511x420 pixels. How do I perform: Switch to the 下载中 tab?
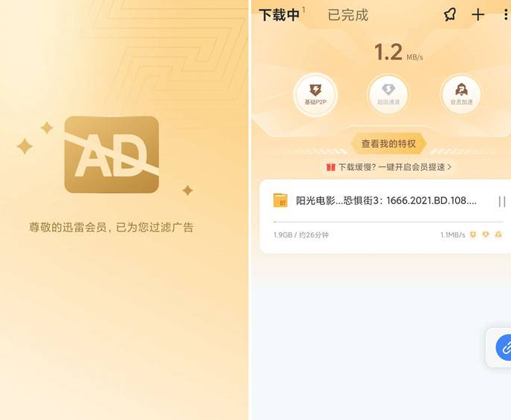(279, 15)
